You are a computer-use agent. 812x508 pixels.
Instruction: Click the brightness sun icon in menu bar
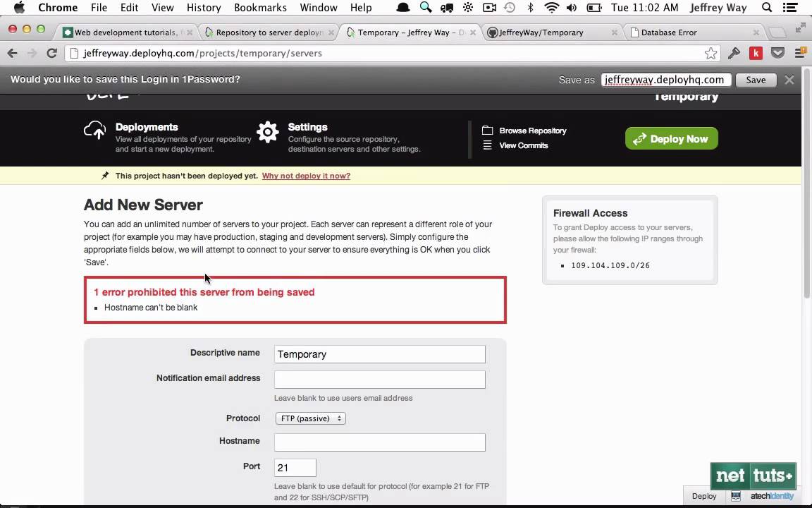click(x=468, y=8)
